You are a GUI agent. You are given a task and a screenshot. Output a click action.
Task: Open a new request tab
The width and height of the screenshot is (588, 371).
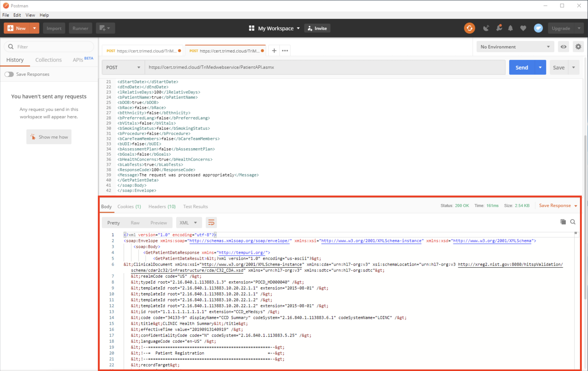[x=274, y=51]
